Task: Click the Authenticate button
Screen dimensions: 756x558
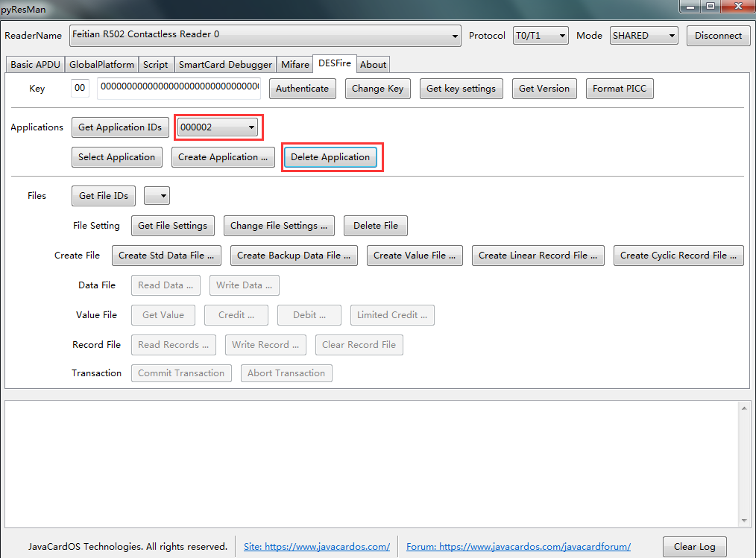Action: (302, 89)
